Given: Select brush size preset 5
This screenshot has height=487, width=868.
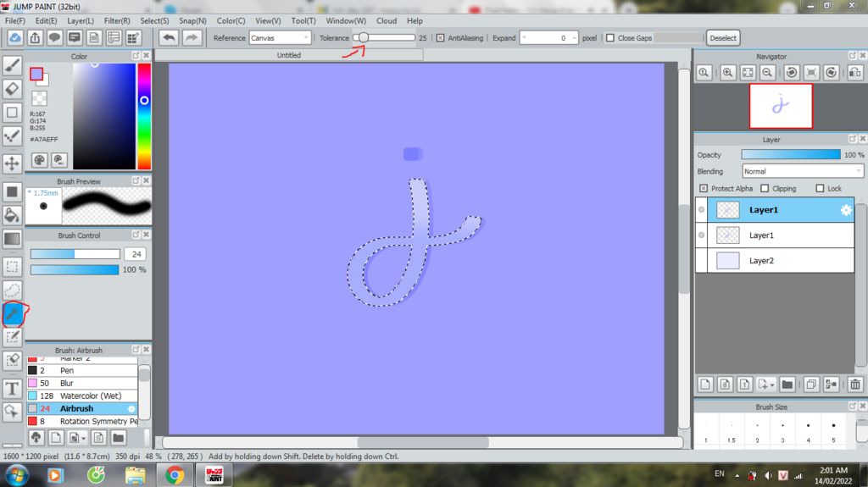Looking at the screenshot, I should point(833,432).
